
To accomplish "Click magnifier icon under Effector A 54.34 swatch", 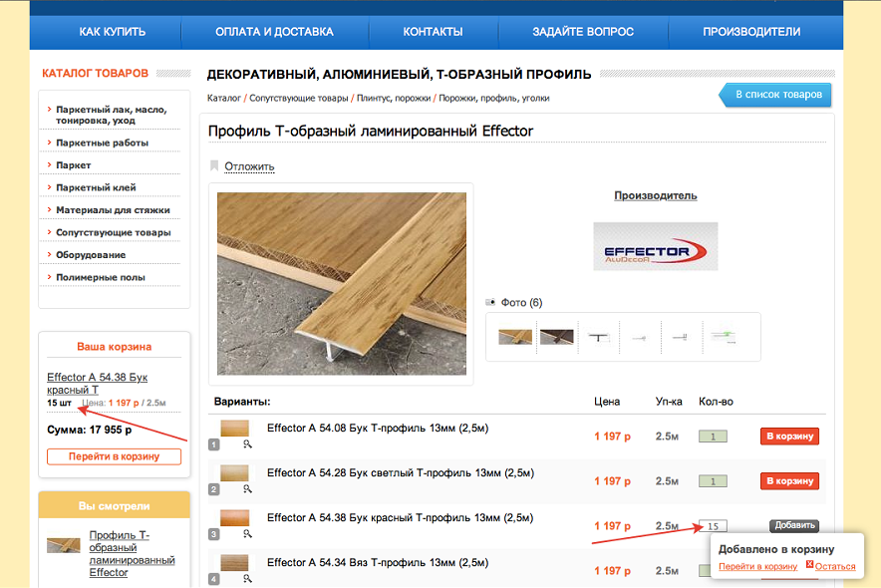I will point(247,578).
